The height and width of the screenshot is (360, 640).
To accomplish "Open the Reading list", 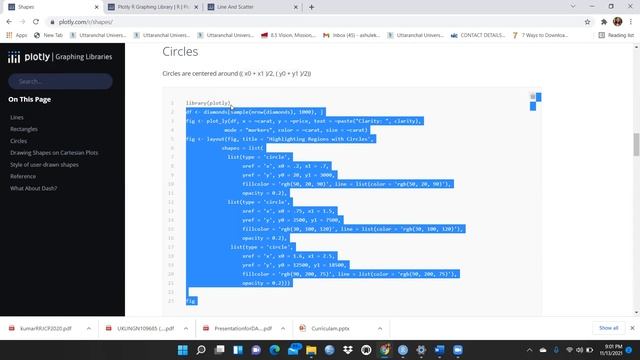I will click(616, 36).
